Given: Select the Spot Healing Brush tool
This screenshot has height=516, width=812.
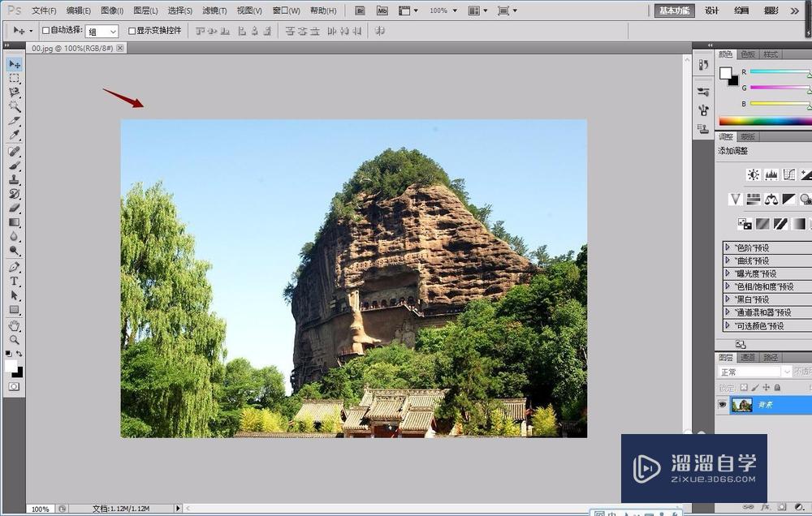Looking at the screenshot, I should pyautogui.click(x=14, y=152).
